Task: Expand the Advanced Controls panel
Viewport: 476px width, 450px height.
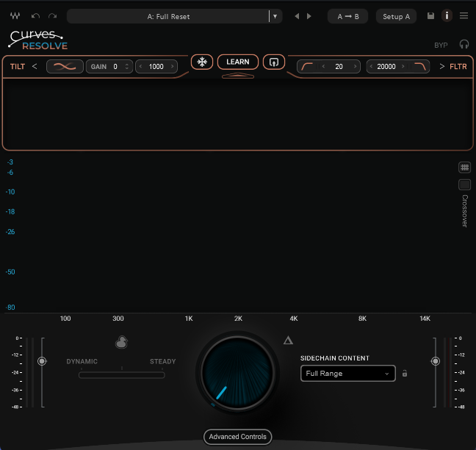Action: coord(238,437)
